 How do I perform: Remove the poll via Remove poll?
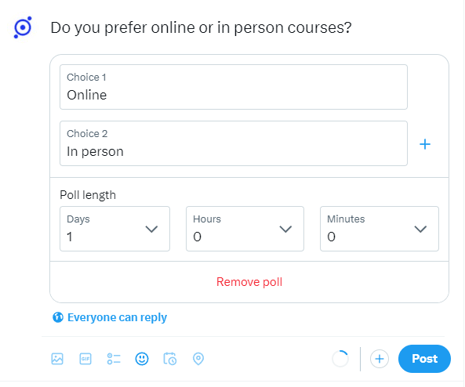click(x=249, y=282)
